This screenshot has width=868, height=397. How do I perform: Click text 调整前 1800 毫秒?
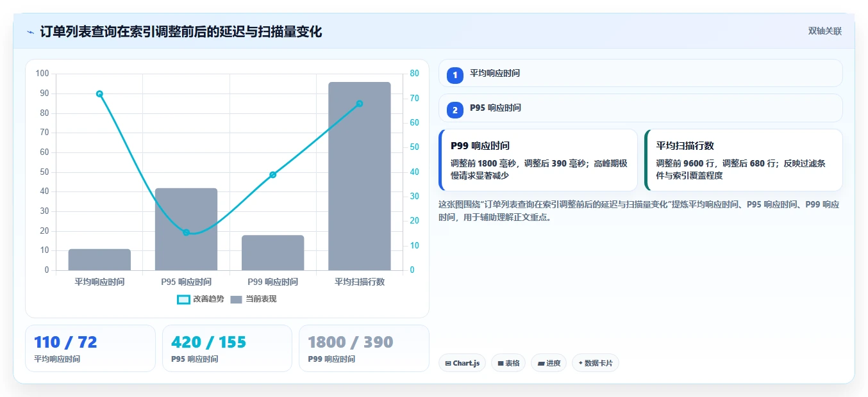click(x=485, y=163)
